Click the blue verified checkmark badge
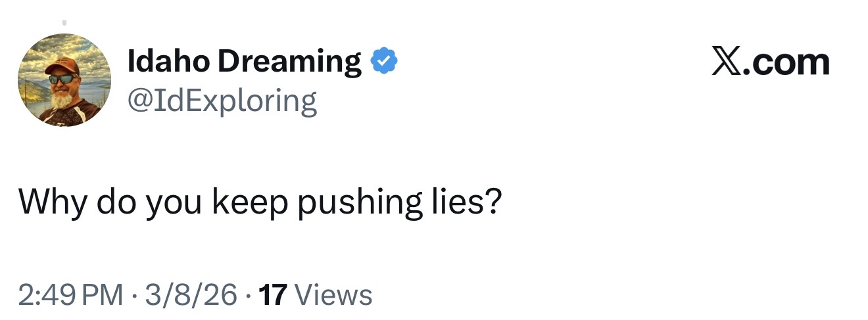 pyautogui.click(x=384, y=61)
